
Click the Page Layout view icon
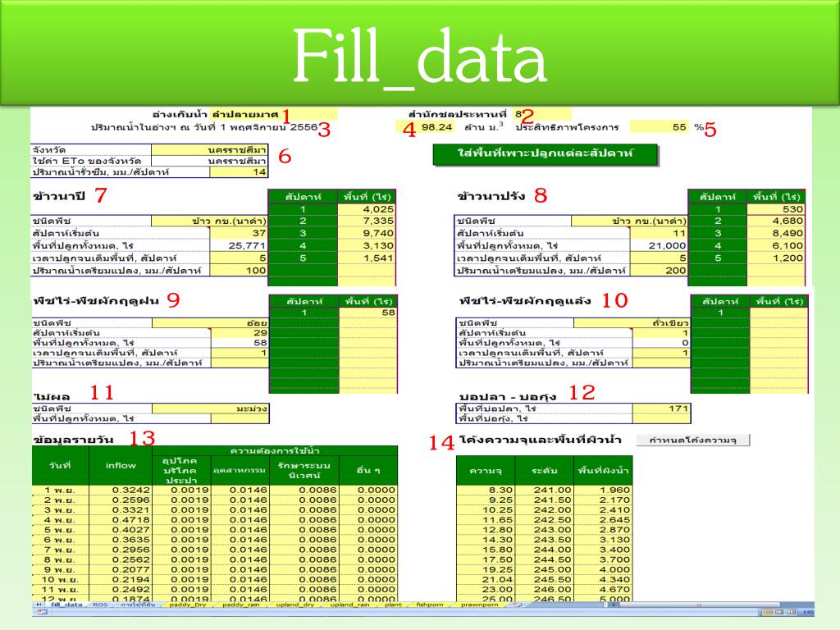coord(779,612)
